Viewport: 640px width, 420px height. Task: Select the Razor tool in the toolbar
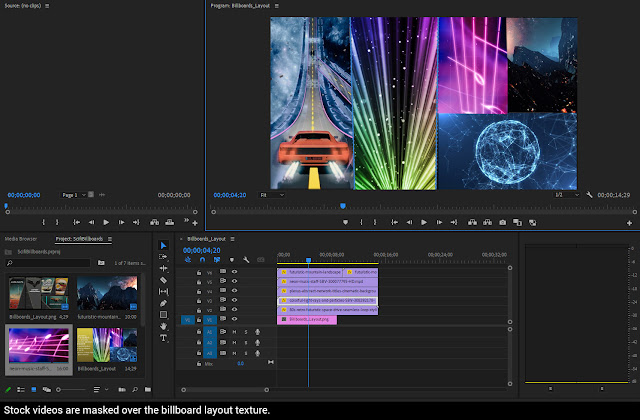[163, 280]
